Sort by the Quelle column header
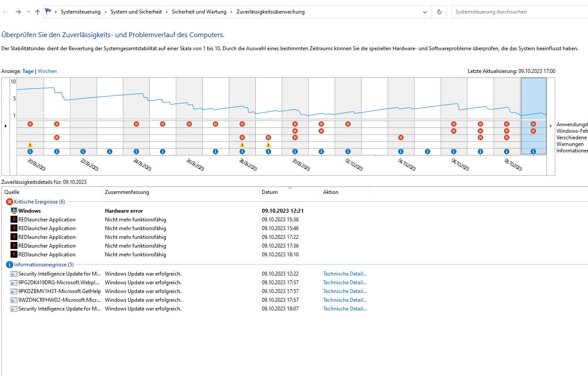The image size is (588, 376). coord(52,192)
